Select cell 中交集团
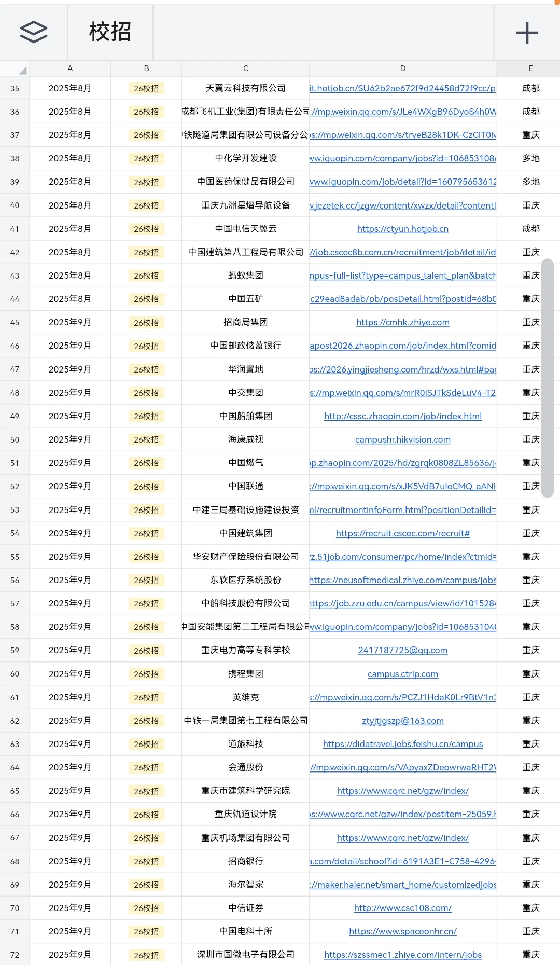 click(x=246, y=393)
